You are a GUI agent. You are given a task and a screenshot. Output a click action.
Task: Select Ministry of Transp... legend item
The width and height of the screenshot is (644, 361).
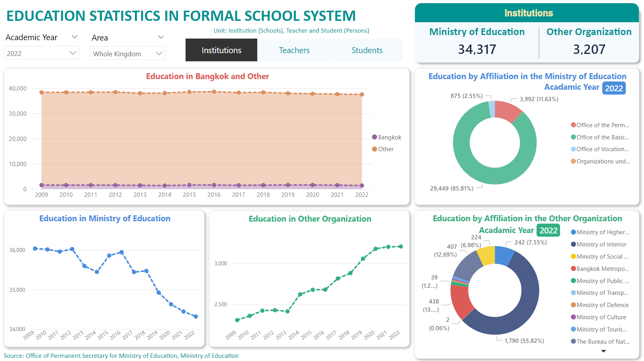point(600,293)
